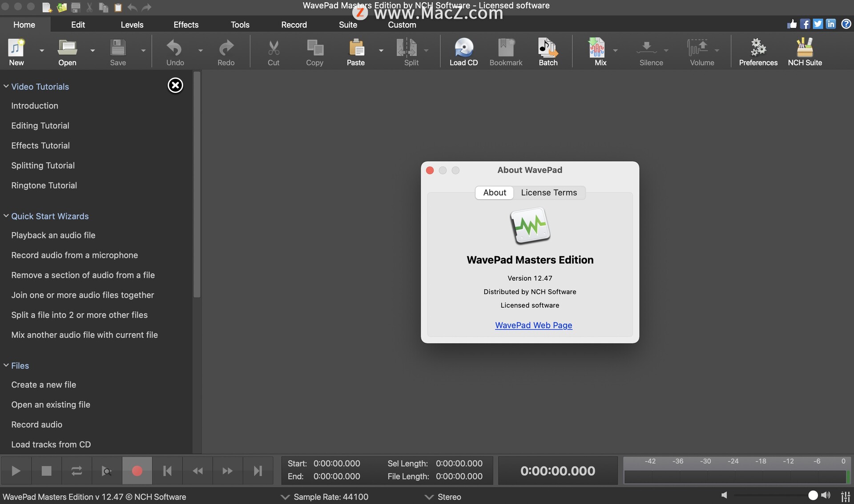Collapse the Files section
This screenshot has height=504, width=854.
(6, 365)
